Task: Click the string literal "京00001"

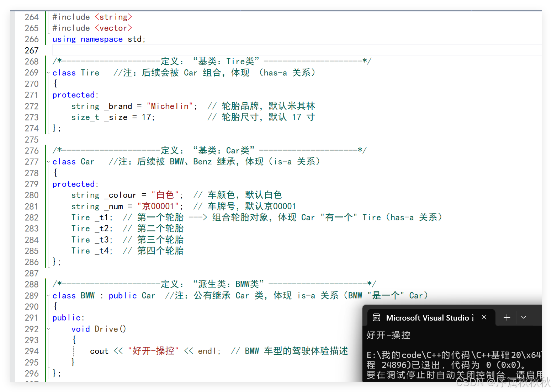Action: pyautogui.click(x=158, y=206)
